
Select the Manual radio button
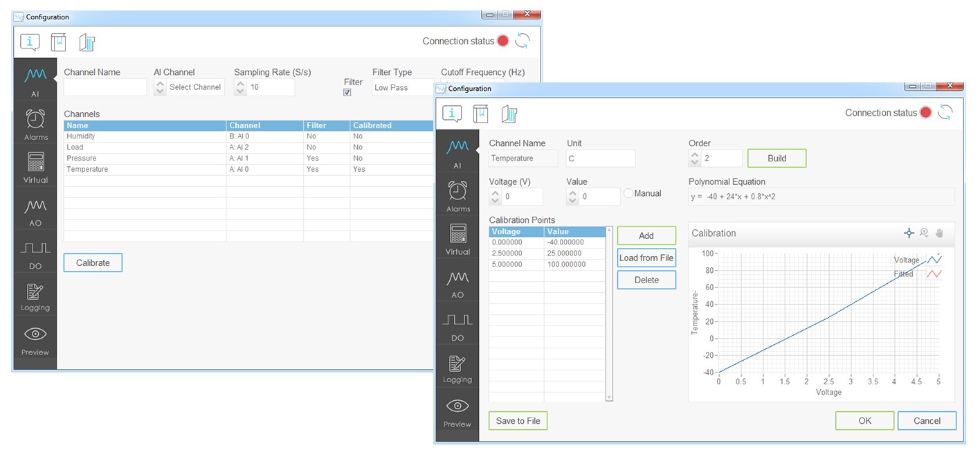pyautogui.click(x=629, y=194)
